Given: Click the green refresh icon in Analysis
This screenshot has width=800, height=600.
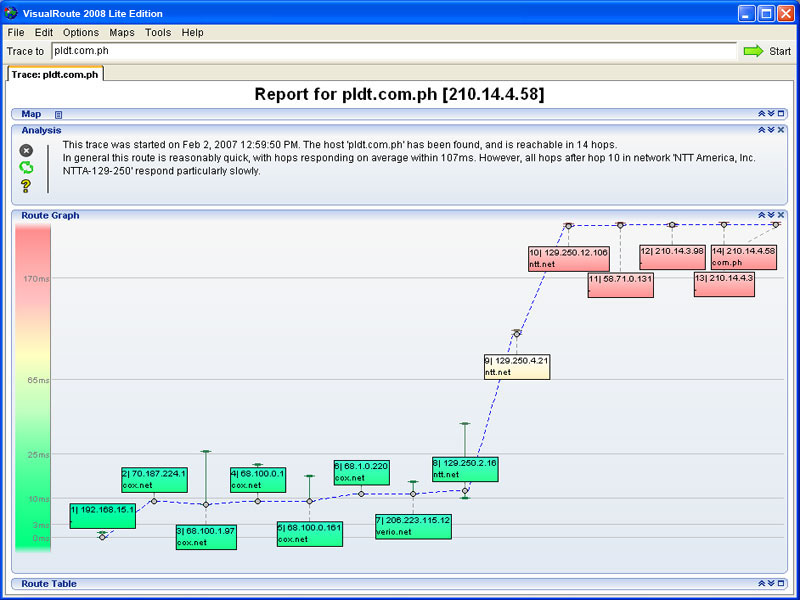Looking at the screenshot, I should click(26, 167).
